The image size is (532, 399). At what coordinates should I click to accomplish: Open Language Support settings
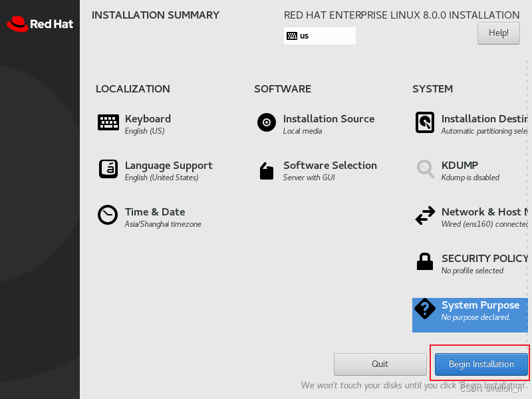point(169,165)
